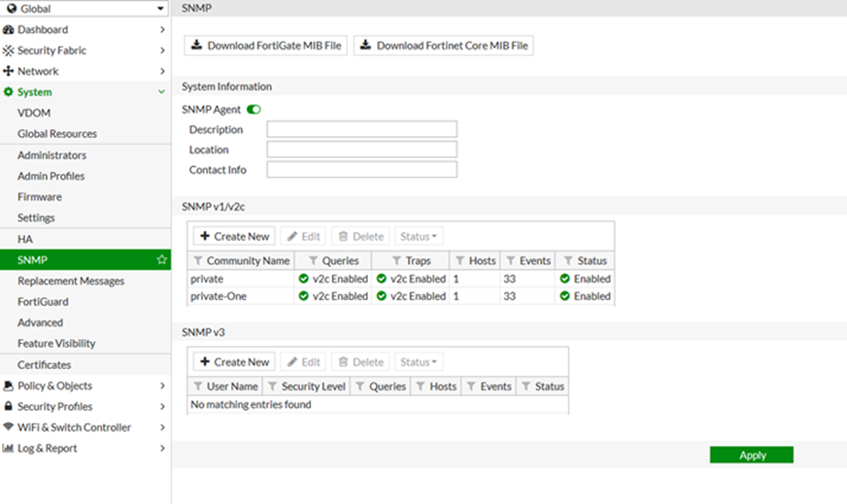The width and height of the screenshot is (847, 504).
Task: Open the Global VDOM dropdown
Action: (x=85, y=9)
